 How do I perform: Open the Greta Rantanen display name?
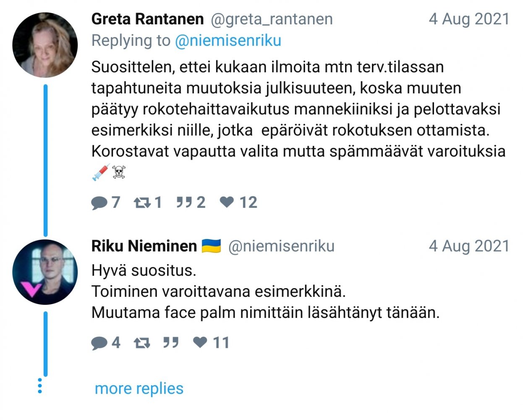pos(147,19)
